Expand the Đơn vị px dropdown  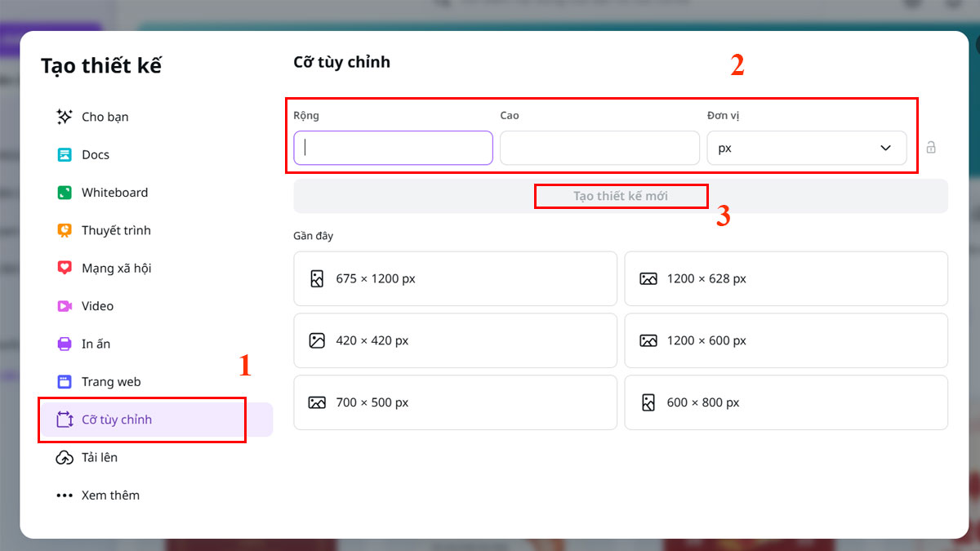[x=806, y=148]
